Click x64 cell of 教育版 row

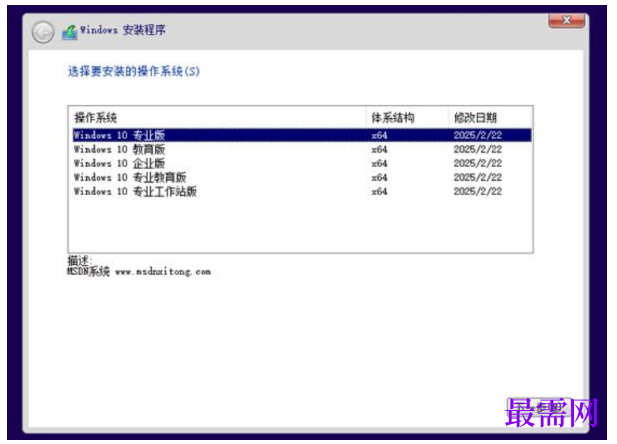pos(379,150)
